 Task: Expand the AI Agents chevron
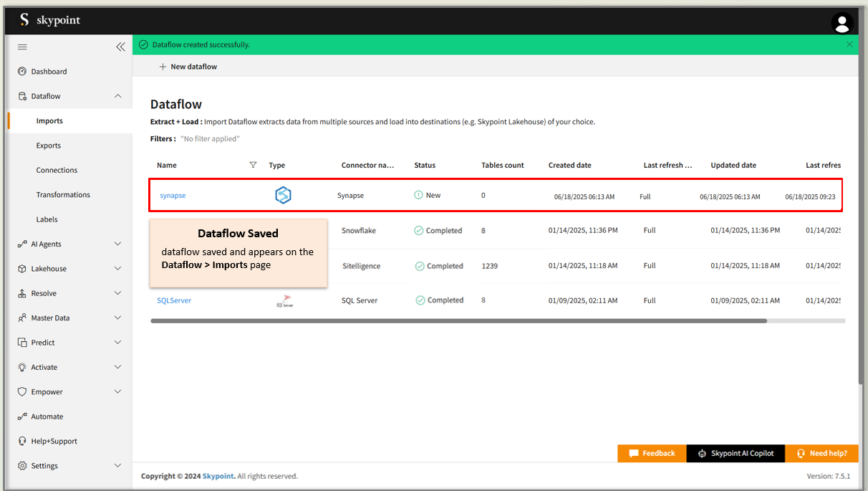pos(118,244)
